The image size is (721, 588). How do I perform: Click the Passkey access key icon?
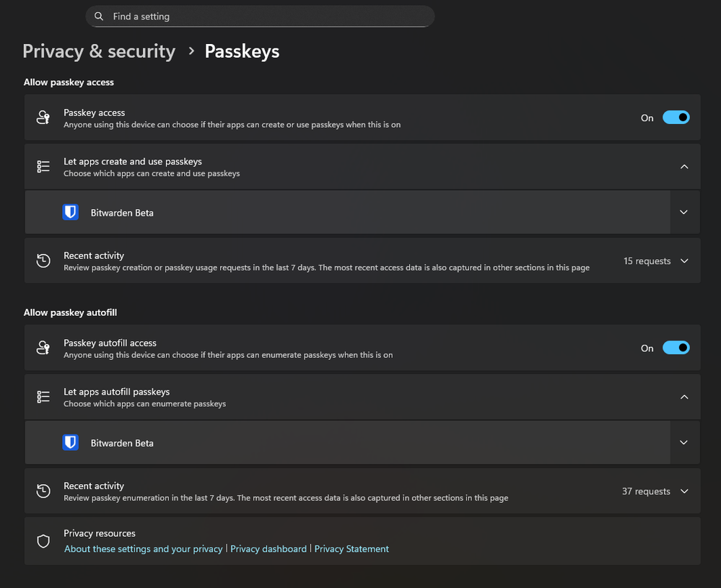(43, 118)
